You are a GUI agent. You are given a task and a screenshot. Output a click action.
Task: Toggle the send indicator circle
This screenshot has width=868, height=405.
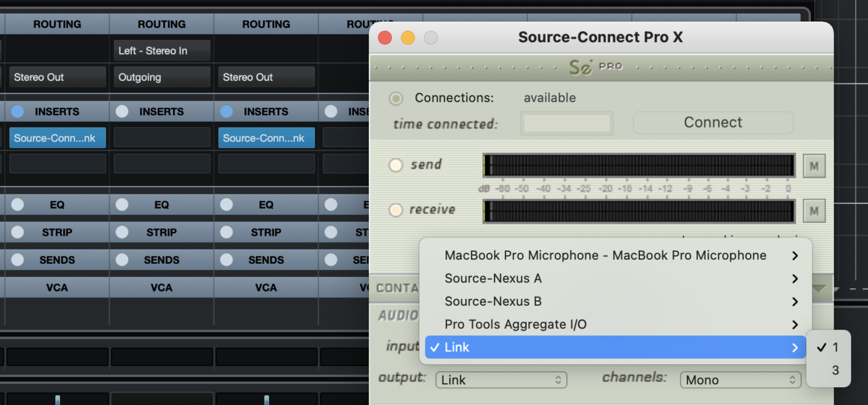tap(395, 165)
